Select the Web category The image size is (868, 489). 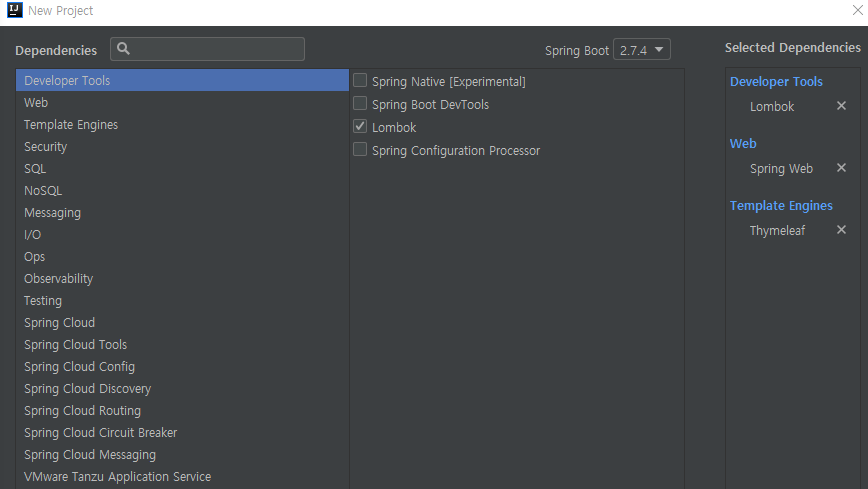pyautogui.click(x=182, y=102)
